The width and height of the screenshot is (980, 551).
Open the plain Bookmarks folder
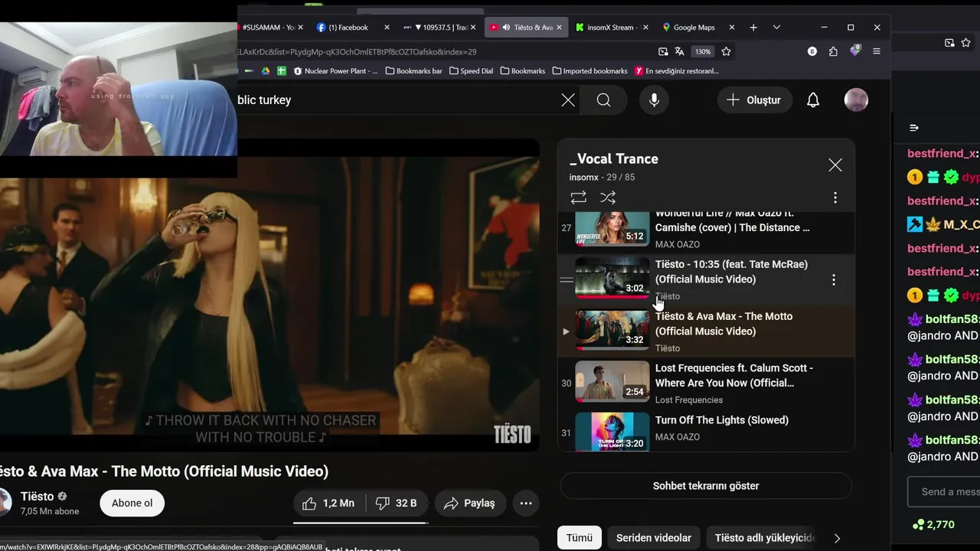523,71
